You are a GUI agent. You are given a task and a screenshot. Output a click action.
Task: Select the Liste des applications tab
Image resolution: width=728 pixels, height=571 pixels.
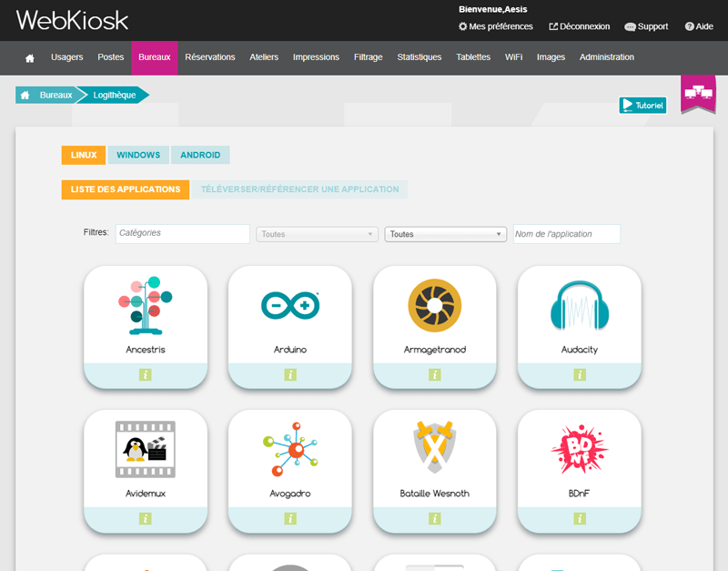click(126, 189)
